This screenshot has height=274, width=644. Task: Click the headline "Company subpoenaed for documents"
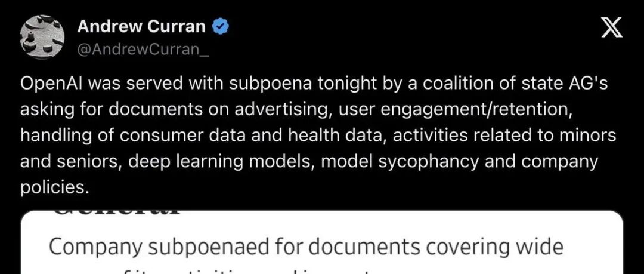click(x=234, y=247)
